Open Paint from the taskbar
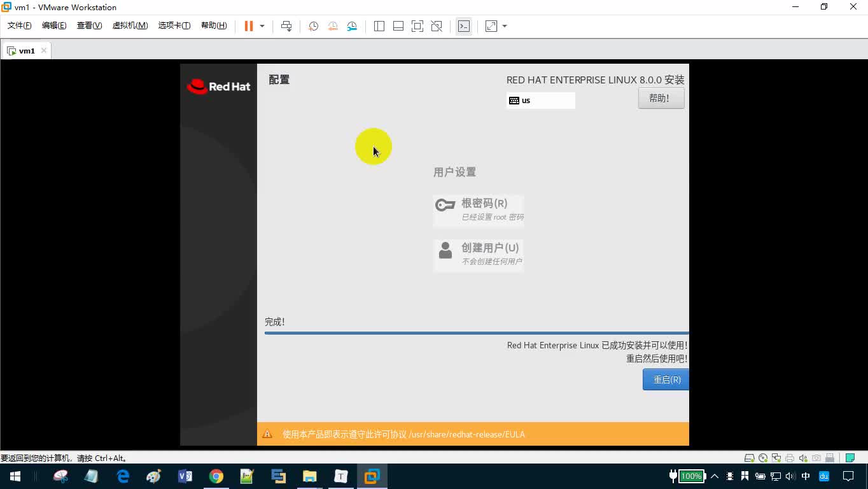The height and width of the screenshot is (489, 868). [154, 476]
